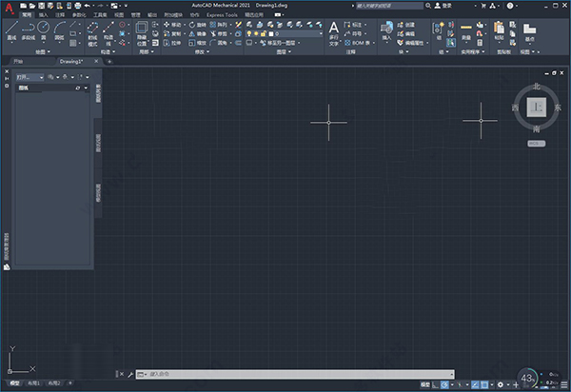Select the Arc tool
The image size is (571, 392).
(59, 30)
